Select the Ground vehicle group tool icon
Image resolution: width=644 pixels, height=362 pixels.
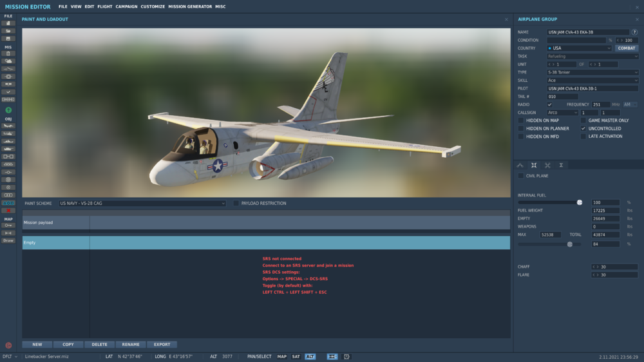[x=8, y=149]
